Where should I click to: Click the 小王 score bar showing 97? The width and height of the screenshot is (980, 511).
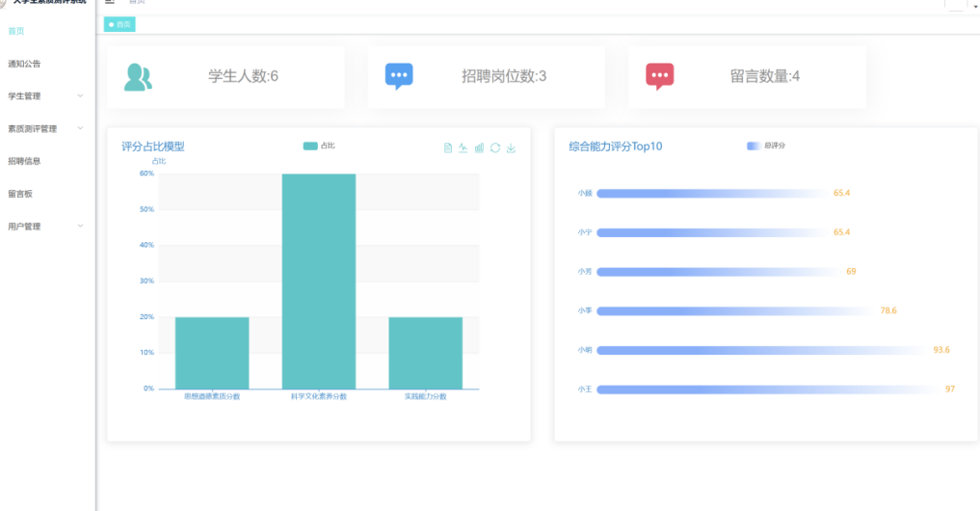point(769,390)
